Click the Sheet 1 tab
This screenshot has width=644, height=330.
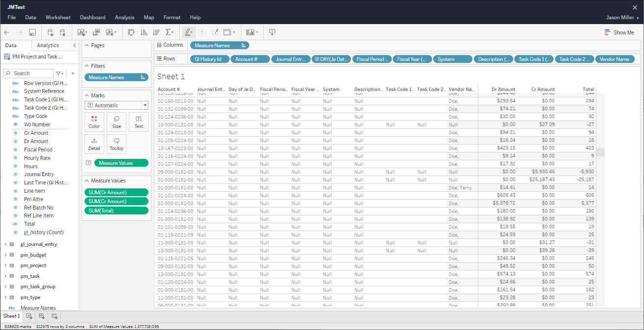[x=12, y=316]
